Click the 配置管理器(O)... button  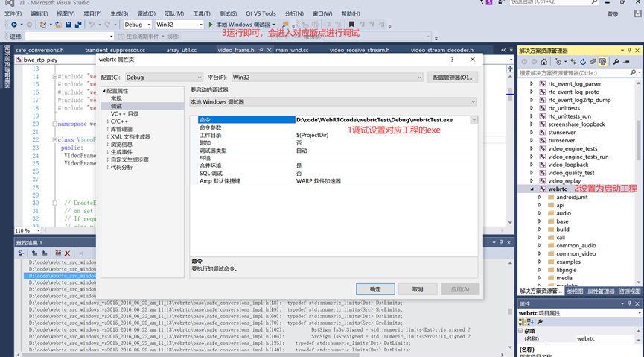point(453,78)
